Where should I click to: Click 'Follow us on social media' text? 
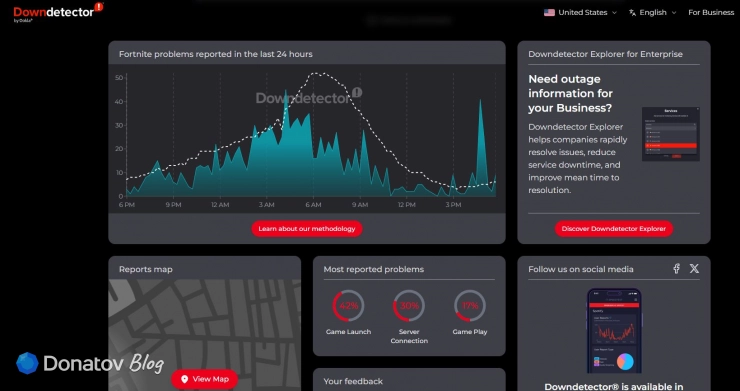tap(580, 269)
